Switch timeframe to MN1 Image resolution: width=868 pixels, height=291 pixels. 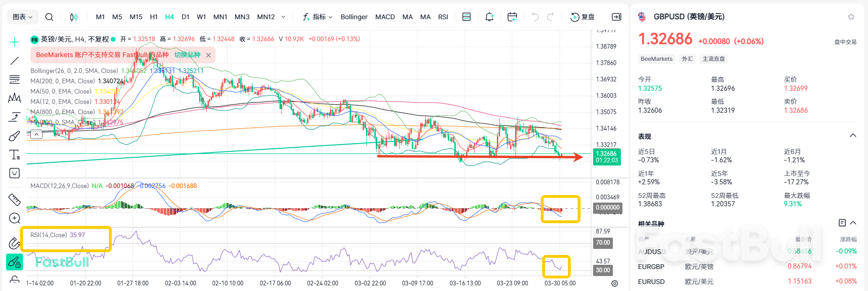tap(220, 17)
